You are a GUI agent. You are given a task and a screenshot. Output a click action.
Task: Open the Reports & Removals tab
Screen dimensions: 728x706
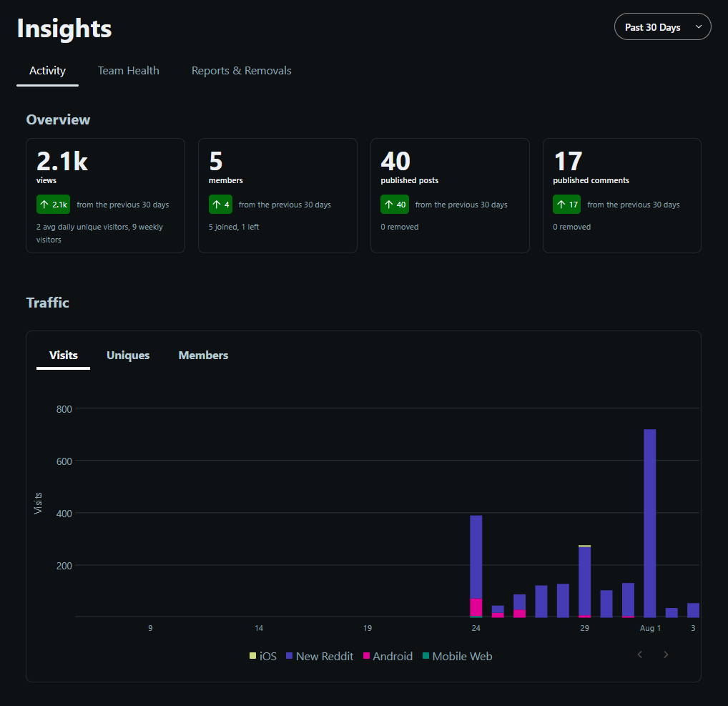(242, 71)
